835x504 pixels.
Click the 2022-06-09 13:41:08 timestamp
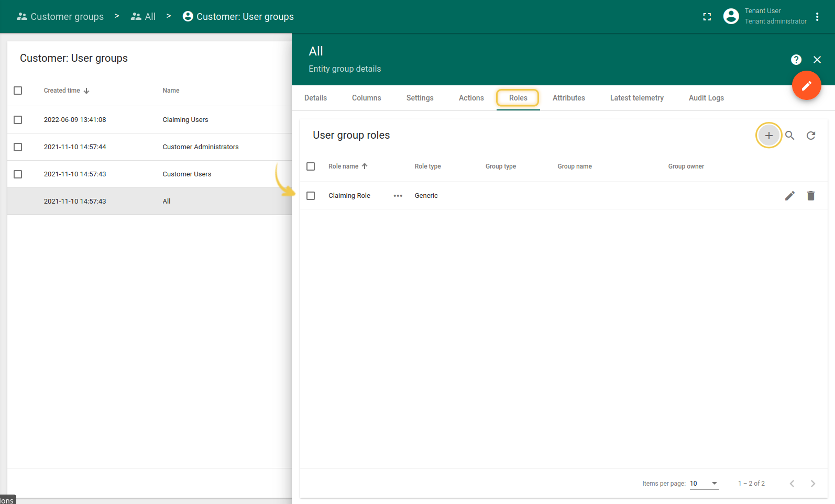75,120
